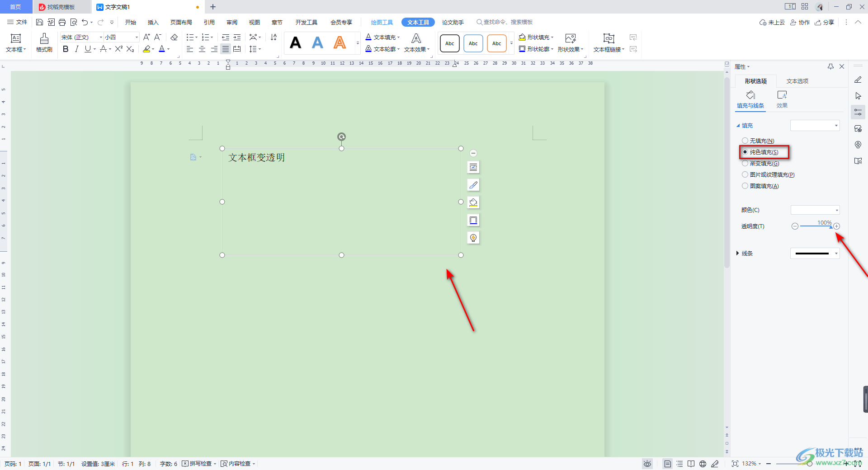The width and height of the screenshot is (868, 470).
Task: Select the 渐变填充 gradient fill option
Action: (x=745, y=163)
